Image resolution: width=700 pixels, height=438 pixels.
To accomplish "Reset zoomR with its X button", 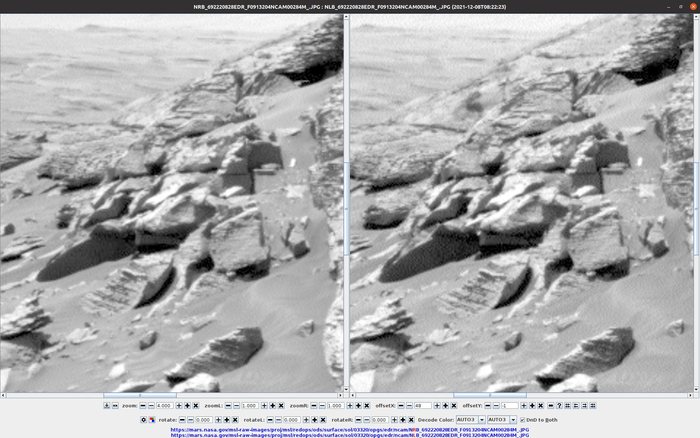I will [x=367, y=406].
